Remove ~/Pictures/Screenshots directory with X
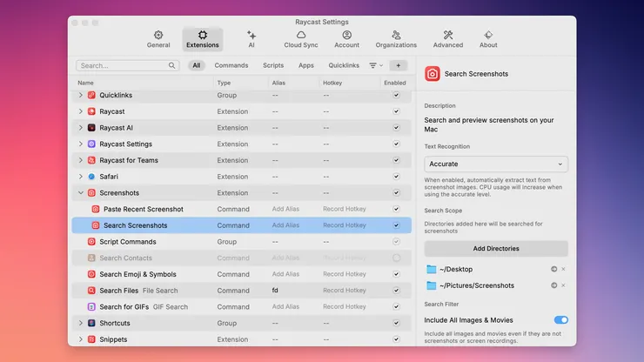 [x=563, y=285]
